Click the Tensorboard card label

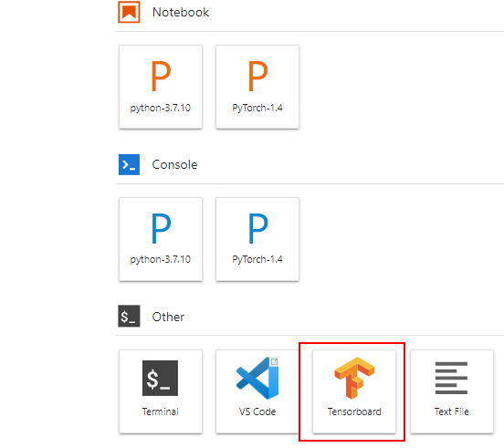coord(354,412)
